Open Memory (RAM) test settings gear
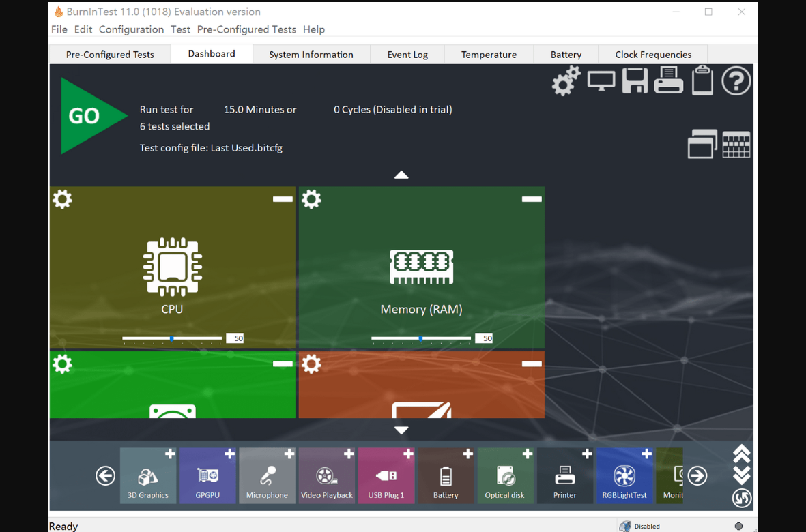The image size is (806, 532). coord(311,198)
